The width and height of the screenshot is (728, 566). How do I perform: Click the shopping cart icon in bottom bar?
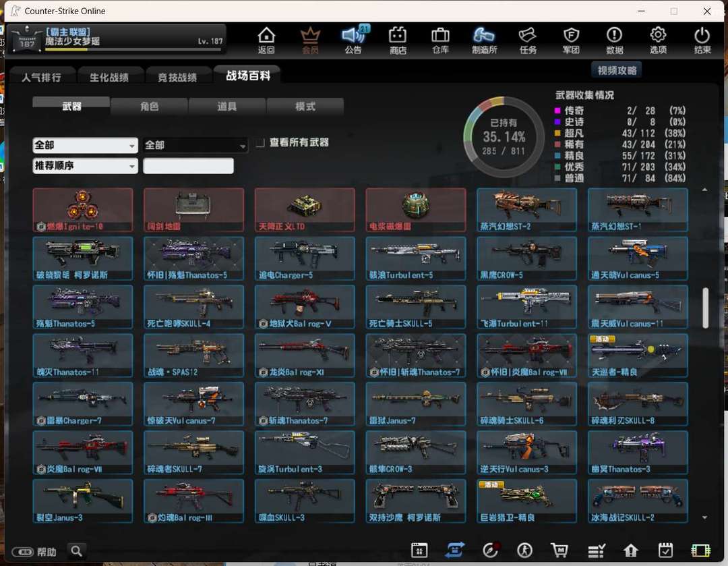pyautogui.click(x=559, y=550)
